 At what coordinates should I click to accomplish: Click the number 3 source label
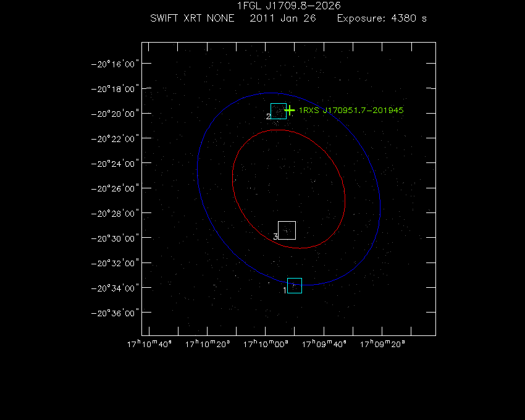coord(275,237)
